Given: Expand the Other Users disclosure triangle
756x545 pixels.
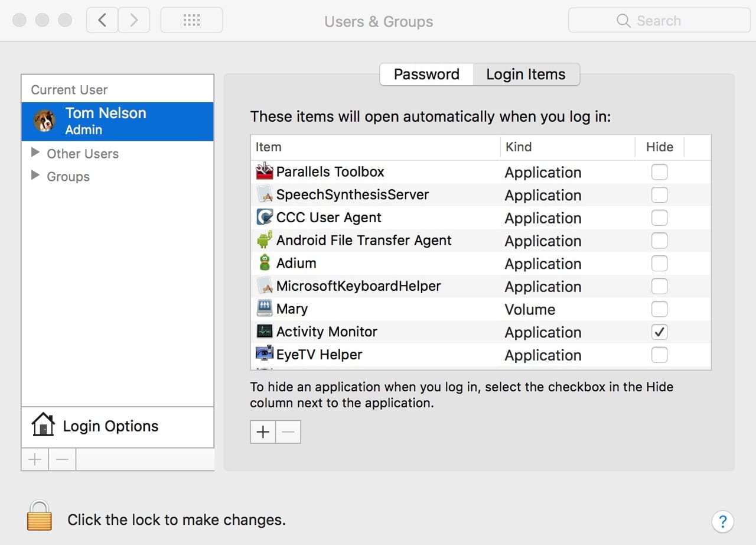Looking at the screenshot, I should [x=35, y=153].
